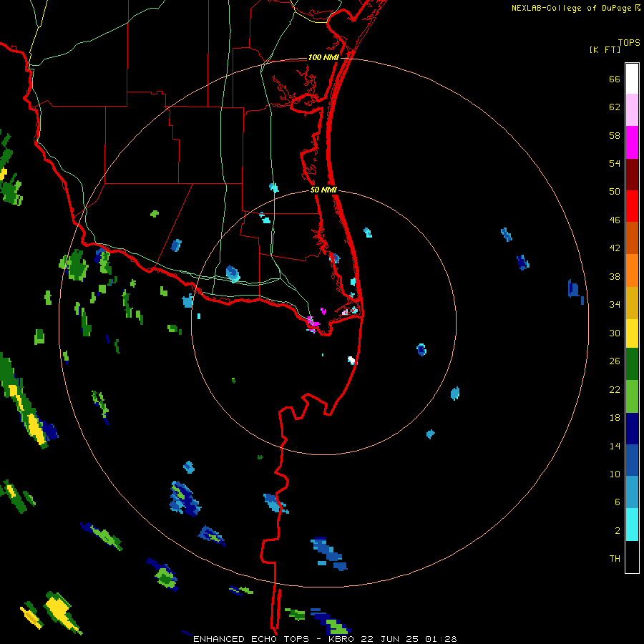Click the legend value "50"
644x644 pixels.
pyautogui.click(x=615, y=191)
